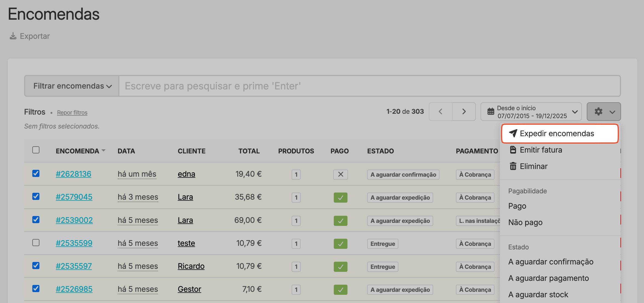Screen dimensions: 644x303
Task: Choose A aguardar pagamento menu entry
Action: click(548, 278)
